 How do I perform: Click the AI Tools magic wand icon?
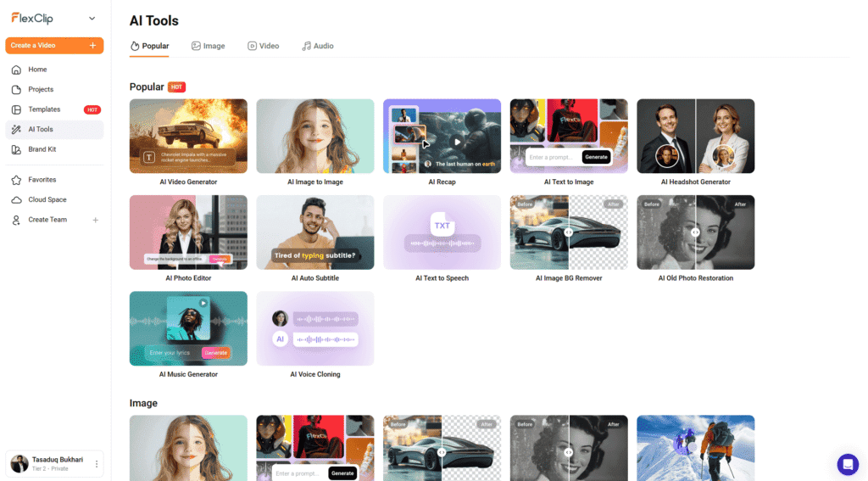(17, 130)
